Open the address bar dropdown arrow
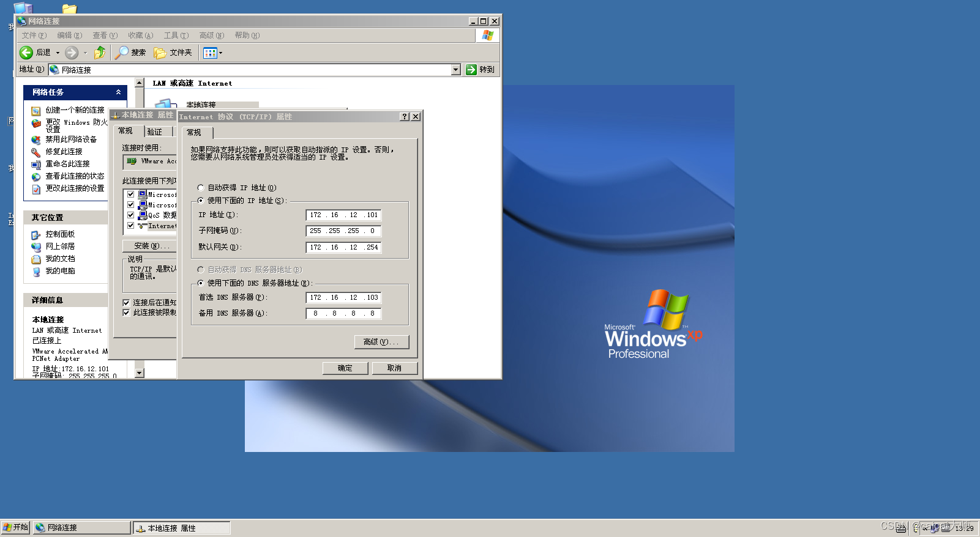This screenshot has width=980, height=537. [x=455, y=70]
